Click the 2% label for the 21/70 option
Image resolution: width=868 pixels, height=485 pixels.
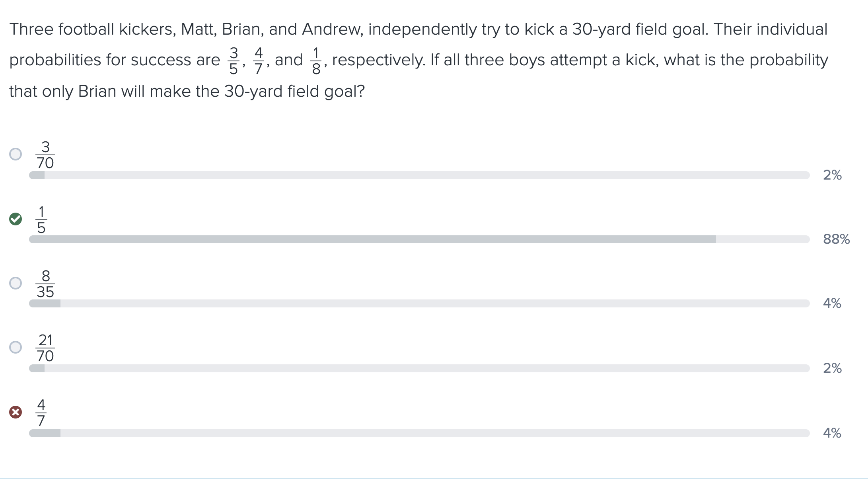[832, 368]
